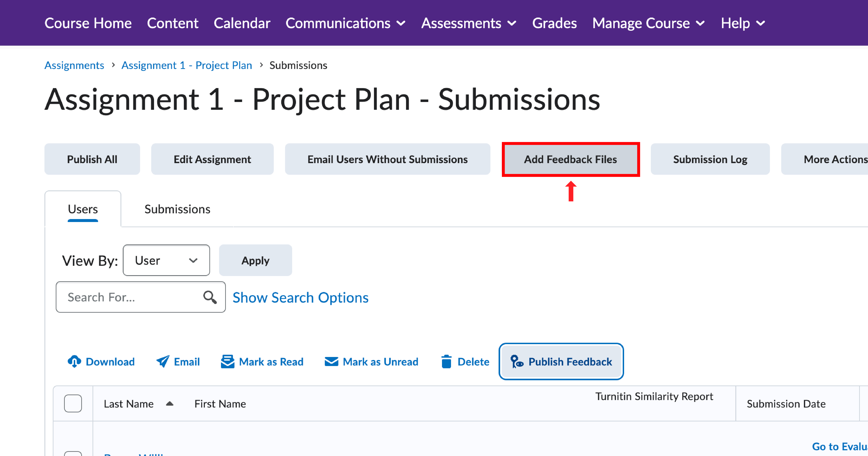Go to Assignments breadcrumb link
Image resolution: width=868 pixels, height=456 pixels.
pyautogui.click(x=74, y=65)
